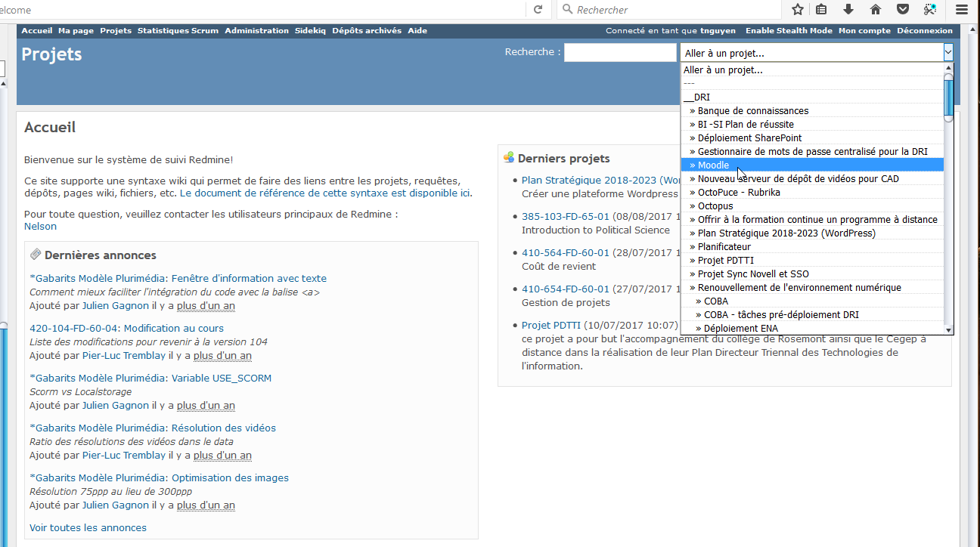Open the browser hamburger menu
The image size is (980, 547).
pos(961,10)
